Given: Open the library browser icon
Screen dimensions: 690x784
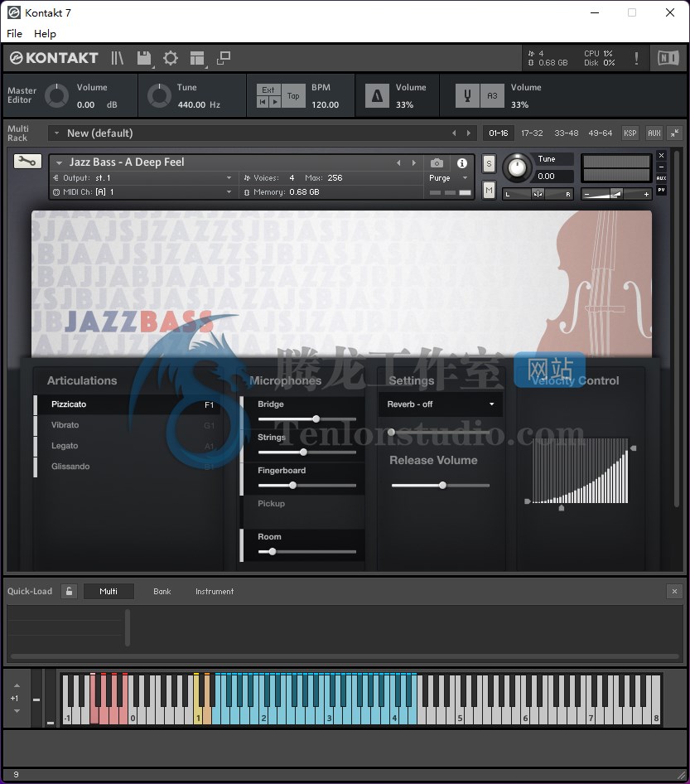Looking at the screenshot, I should pyautogui.click(x=118, y=58).
